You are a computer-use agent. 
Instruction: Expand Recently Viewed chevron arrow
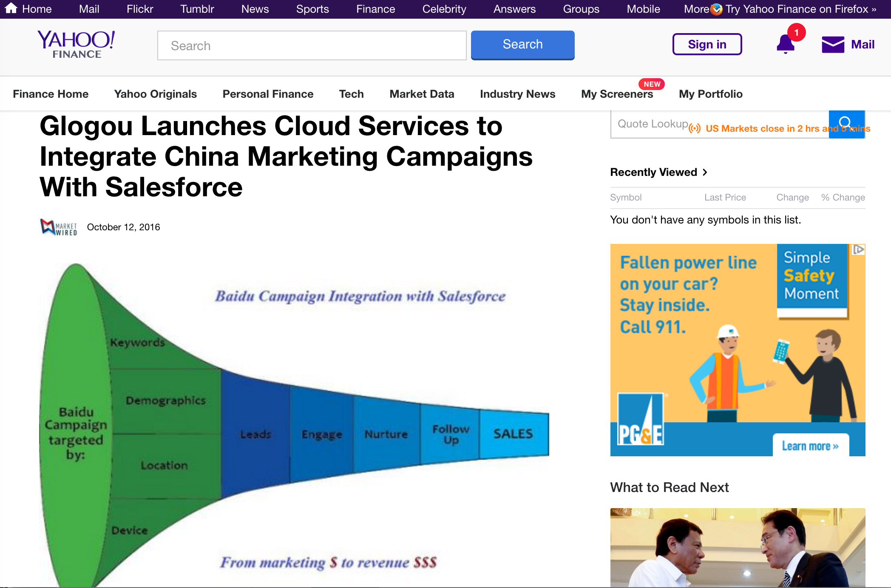(x=705, y=172)
